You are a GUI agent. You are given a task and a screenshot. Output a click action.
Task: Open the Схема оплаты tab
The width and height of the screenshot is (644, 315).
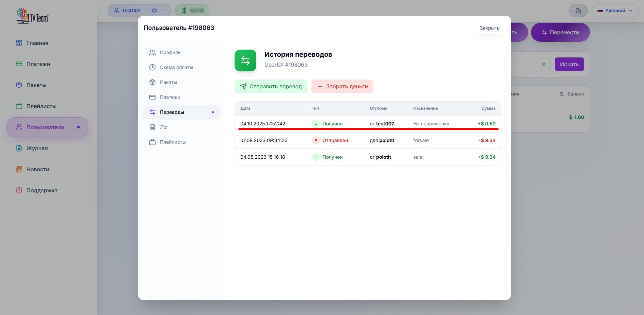pyautogui.click(x=176, y=67)
